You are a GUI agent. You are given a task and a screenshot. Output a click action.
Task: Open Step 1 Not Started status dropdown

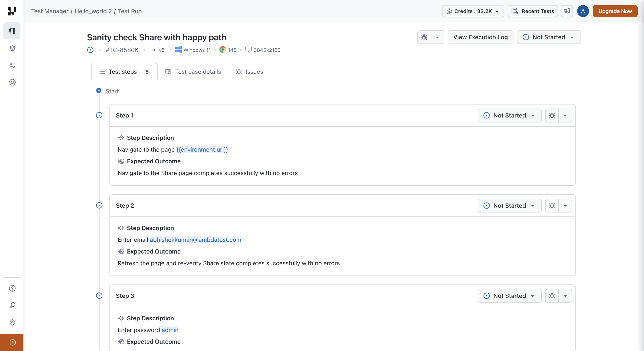pos(509,115)
